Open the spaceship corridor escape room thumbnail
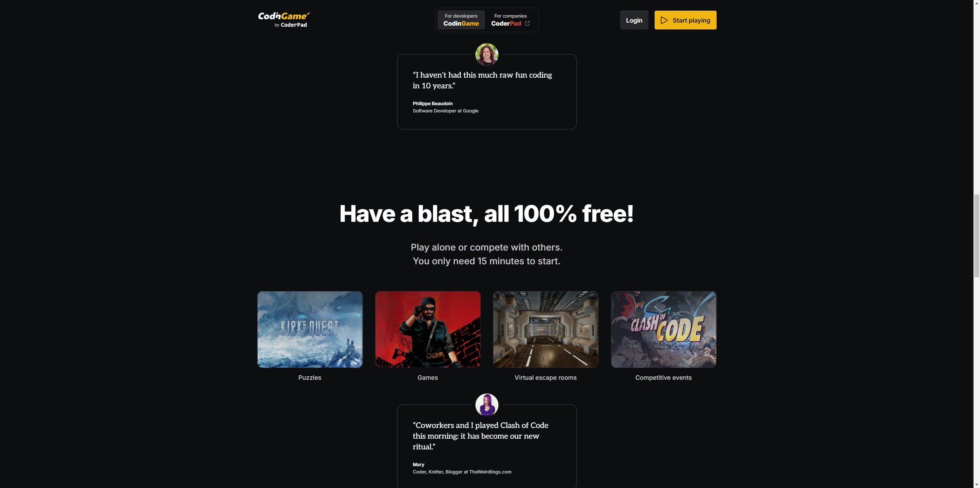 [546, 329]
